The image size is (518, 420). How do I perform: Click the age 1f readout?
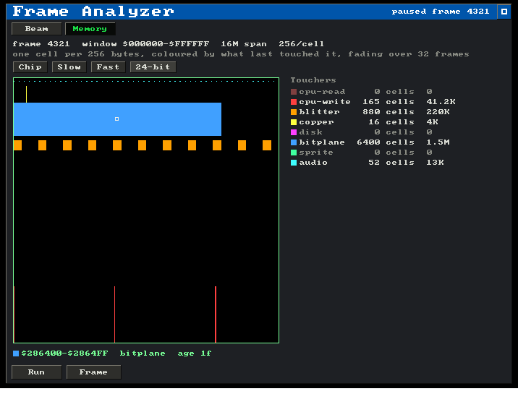coord(194,353)
